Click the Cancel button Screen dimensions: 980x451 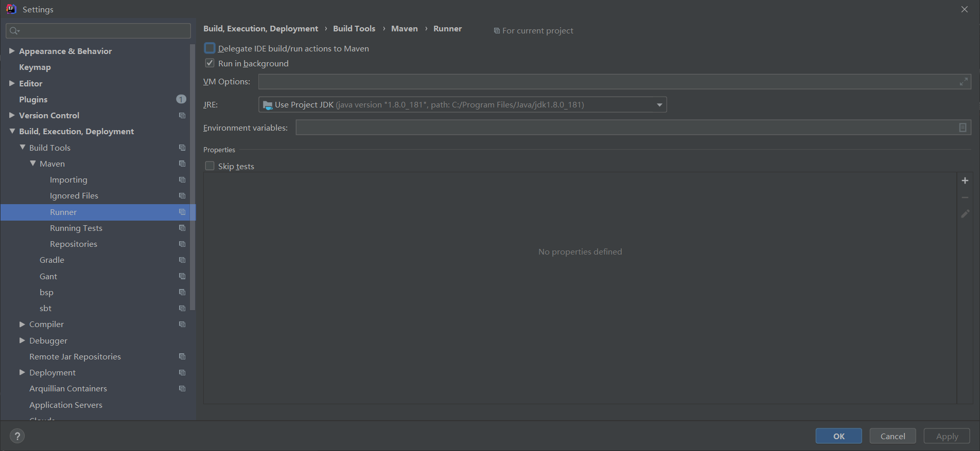pos(893,436)
